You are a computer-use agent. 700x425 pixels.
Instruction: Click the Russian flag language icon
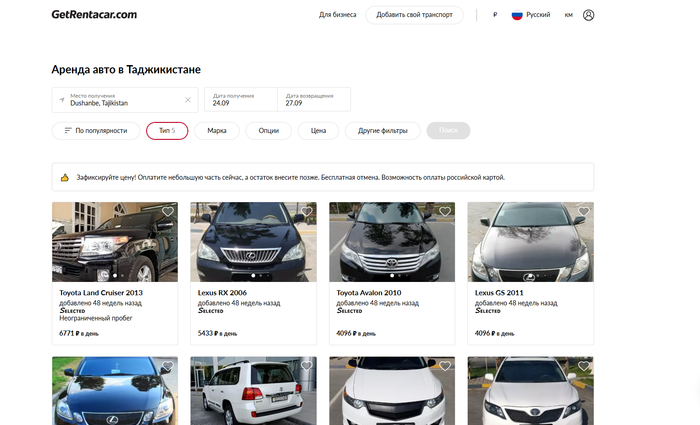[x=518, y=15]
